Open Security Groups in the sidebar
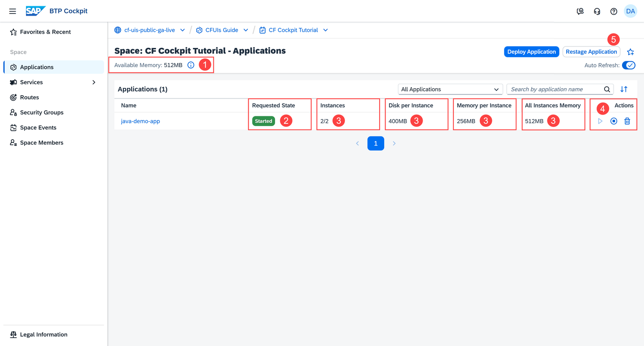 [54, 112]
